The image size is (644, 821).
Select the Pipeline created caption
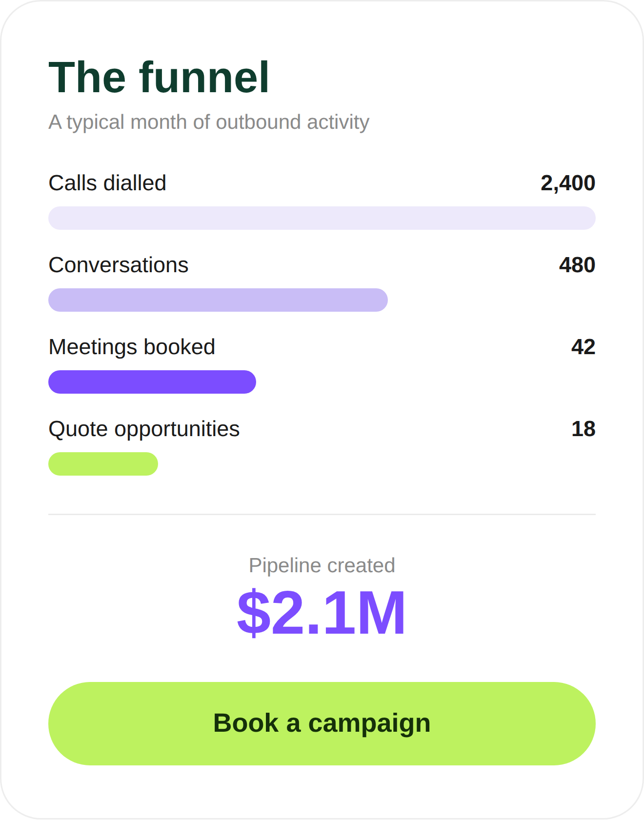tap(322, 565)
